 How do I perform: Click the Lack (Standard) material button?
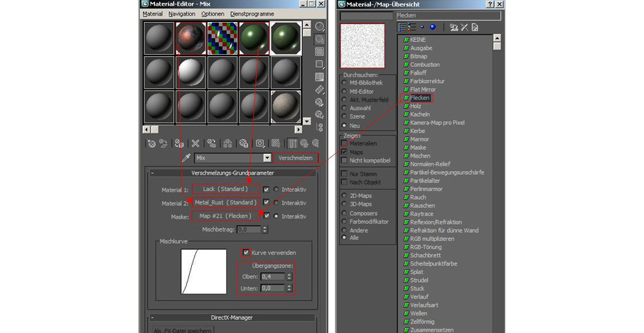click(225, 190)
